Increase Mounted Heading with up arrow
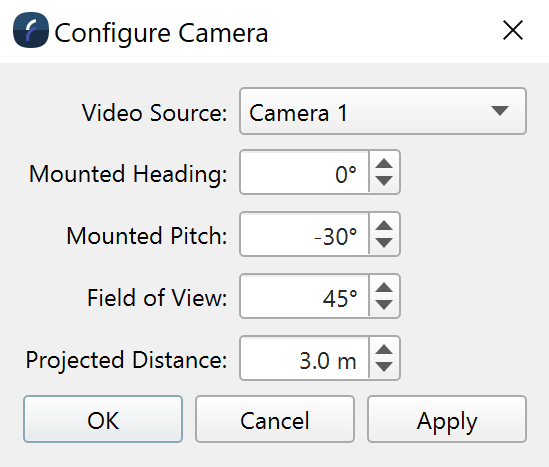 [x=384, y=163]
